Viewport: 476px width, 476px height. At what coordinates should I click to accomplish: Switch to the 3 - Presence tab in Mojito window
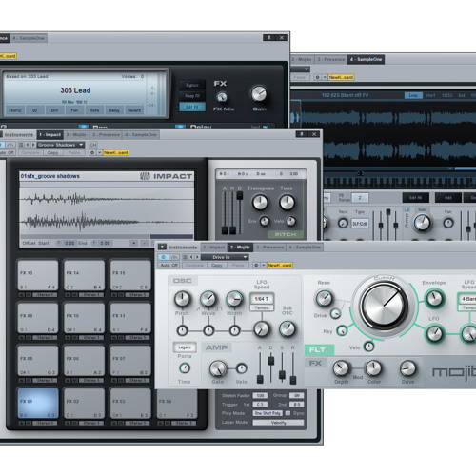coord(269,247)
